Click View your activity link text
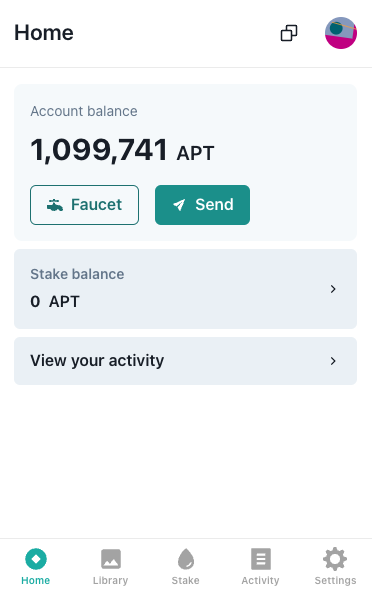372x595 pixels. pos(97,361)
